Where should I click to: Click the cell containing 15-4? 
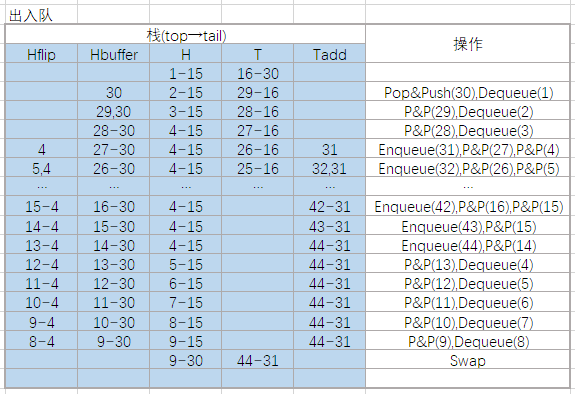[41, 206]
